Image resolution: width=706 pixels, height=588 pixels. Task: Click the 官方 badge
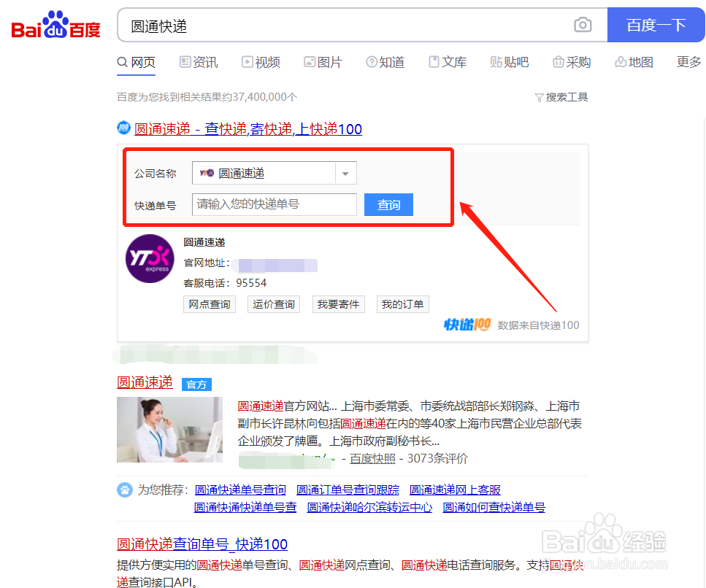click(196, 384)
